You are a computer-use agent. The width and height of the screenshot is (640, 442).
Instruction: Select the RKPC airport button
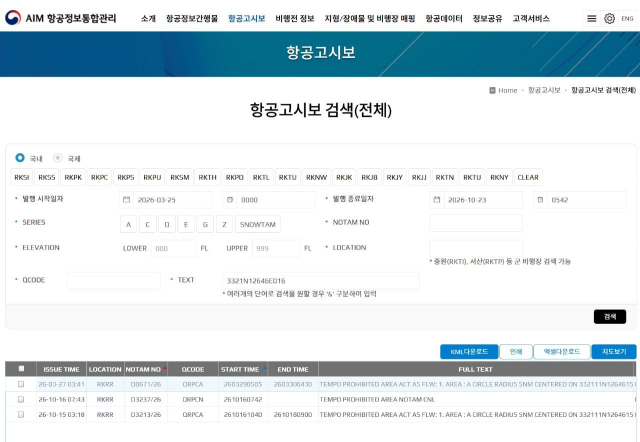(x=99, y=177)
